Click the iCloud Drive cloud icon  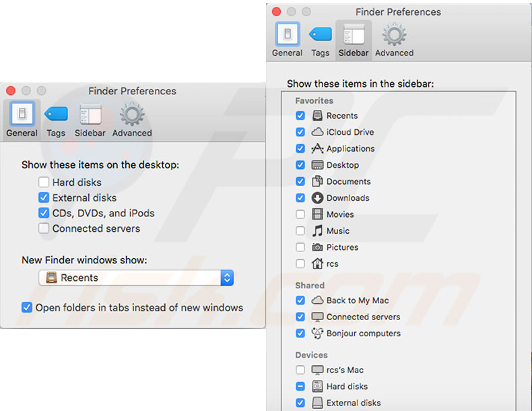317,132
